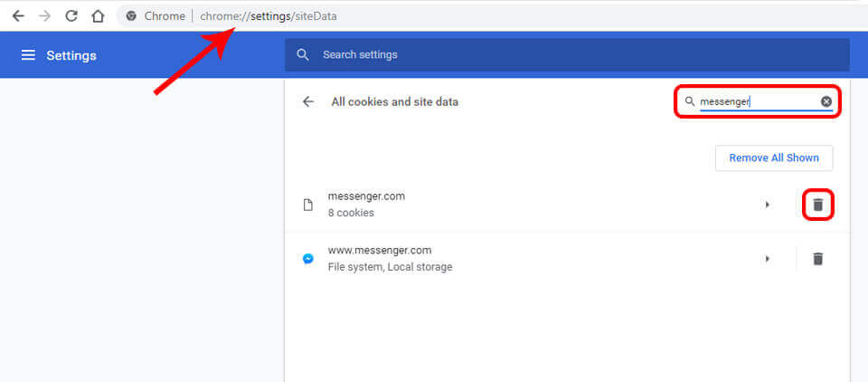Click the Search settings magnifier icon
This screenshot has width=868, height=382.
(x=303, y=54)
